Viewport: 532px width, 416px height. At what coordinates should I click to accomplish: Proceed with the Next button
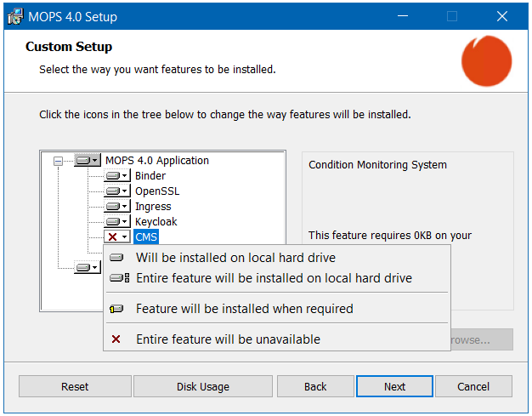coord(394,386)
